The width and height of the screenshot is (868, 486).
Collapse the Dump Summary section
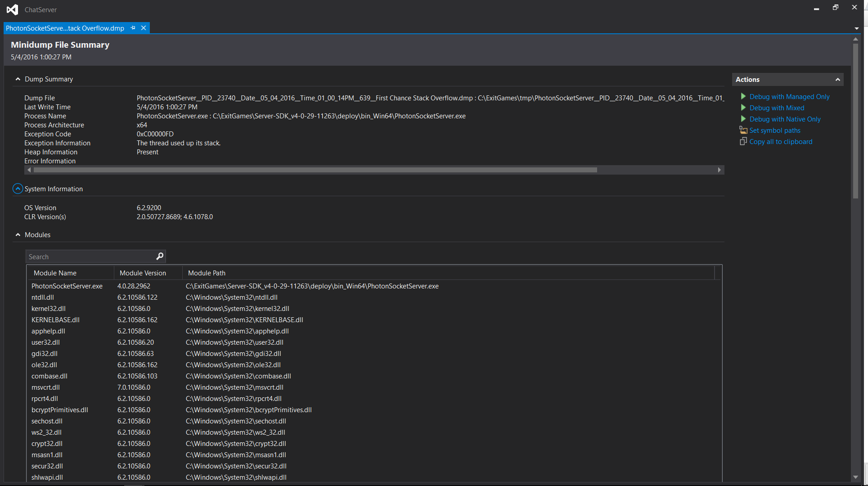coord(17,78)
